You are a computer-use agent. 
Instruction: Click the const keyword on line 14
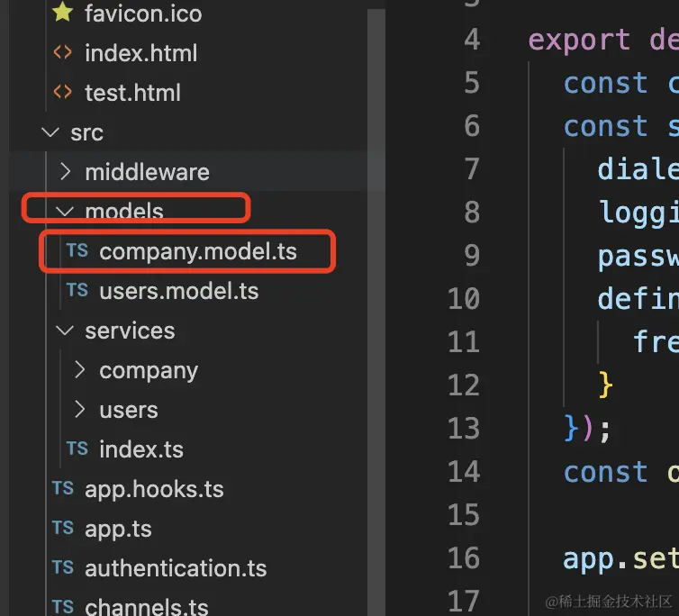point(605,472)
